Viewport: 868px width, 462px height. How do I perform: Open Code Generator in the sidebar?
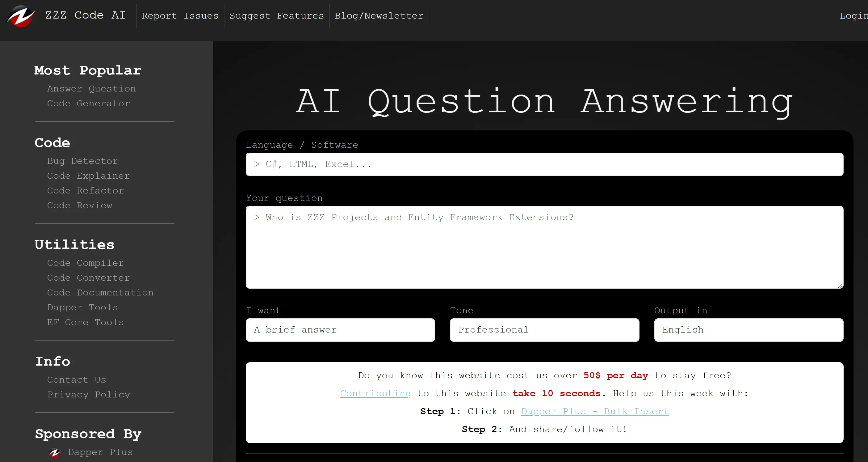pos(88,104)
